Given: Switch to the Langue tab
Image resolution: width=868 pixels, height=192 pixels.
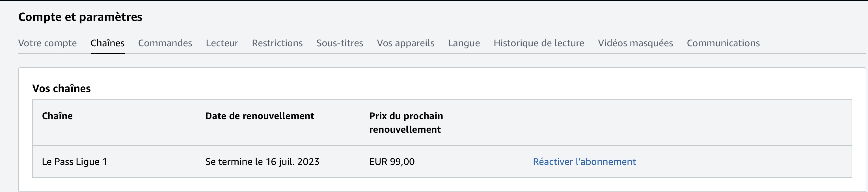Looking at the screenshot, I should [x=464, y=43].
